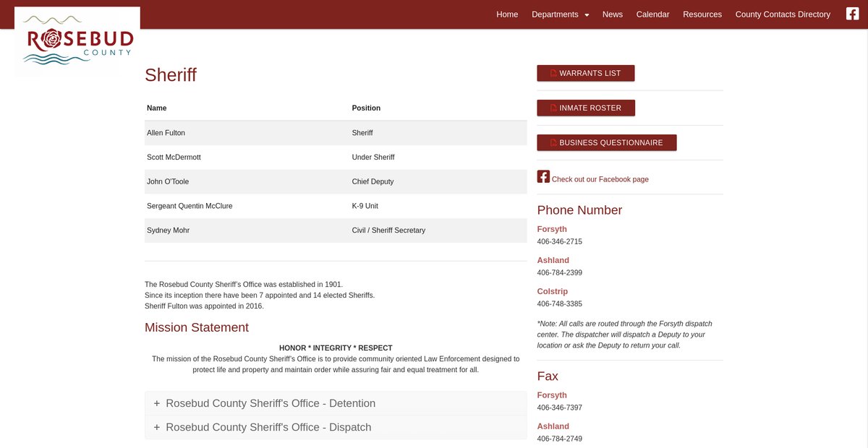Open the Departments dropdown menu
Screen dimensions: 868x448
[561, 14]
